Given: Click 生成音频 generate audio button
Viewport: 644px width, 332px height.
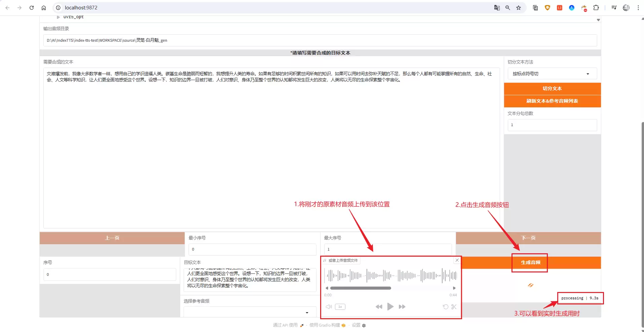Looking at the screenshot, I should (x=531, y=262).
